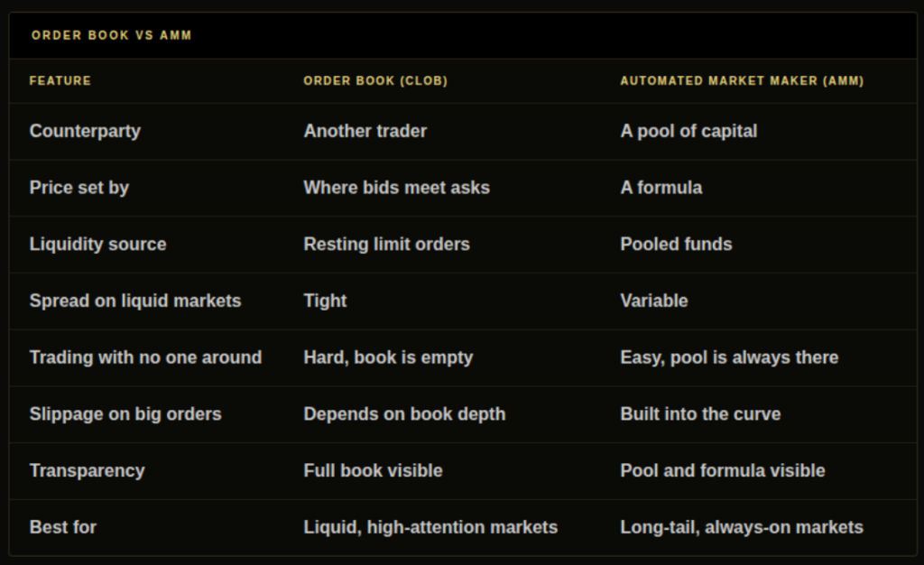Screen dimensions: 924x565
Task: Click 'Hard, book is empty' cell
Action: click(388, 357)
